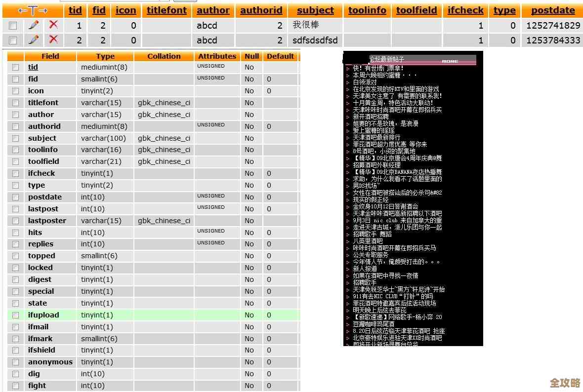
Task: Sort the table by postdate
Action: click(x=552, y=10)
